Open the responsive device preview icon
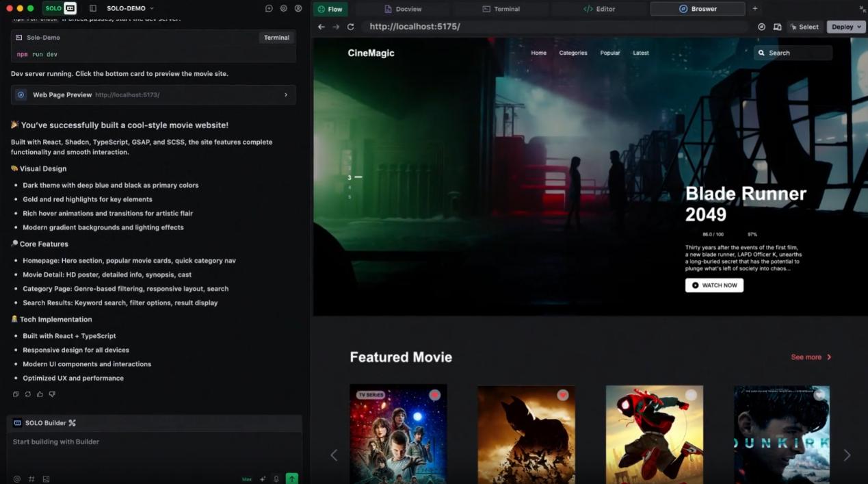 coord(777,27)
